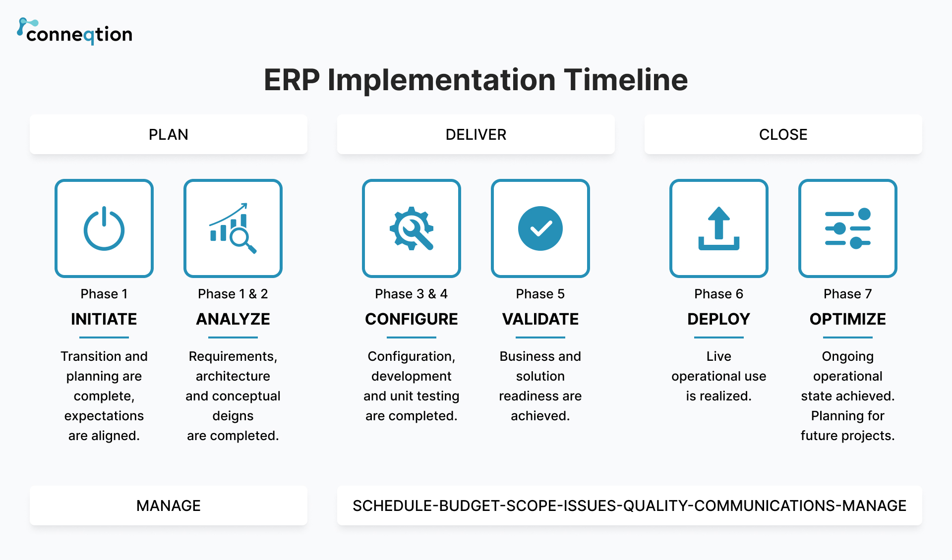Click the Conneqtion logo icon

pyautogui.click(x=20, y=20)
